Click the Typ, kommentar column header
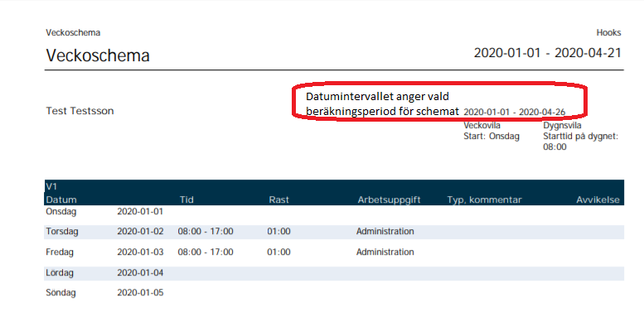This screenshot has height=312, width=644. [484, 199]
